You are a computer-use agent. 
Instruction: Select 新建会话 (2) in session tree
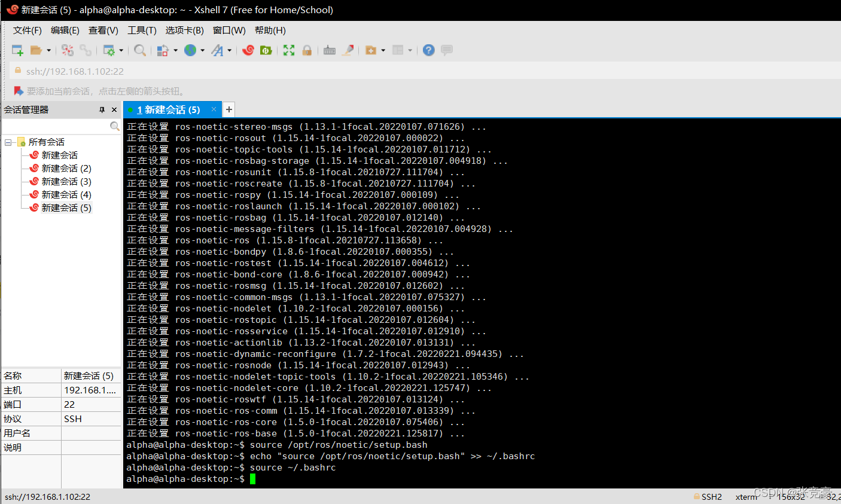(66, 168)
